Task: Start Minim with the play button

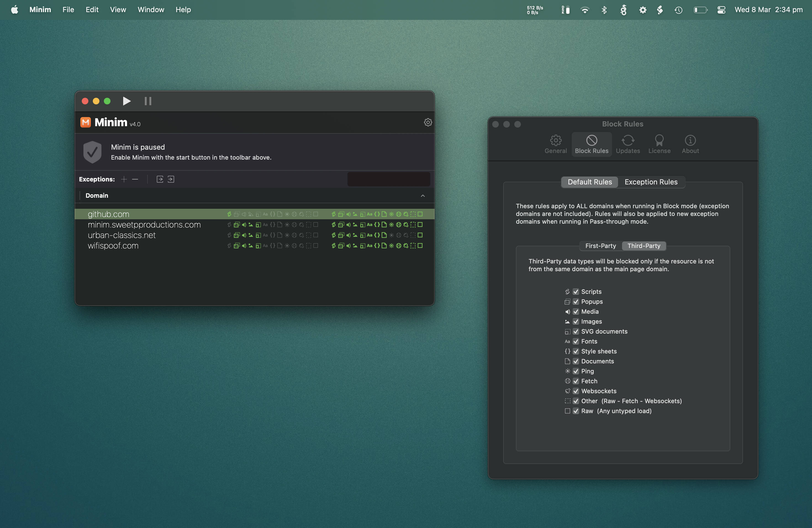Action: pos(126,101)
